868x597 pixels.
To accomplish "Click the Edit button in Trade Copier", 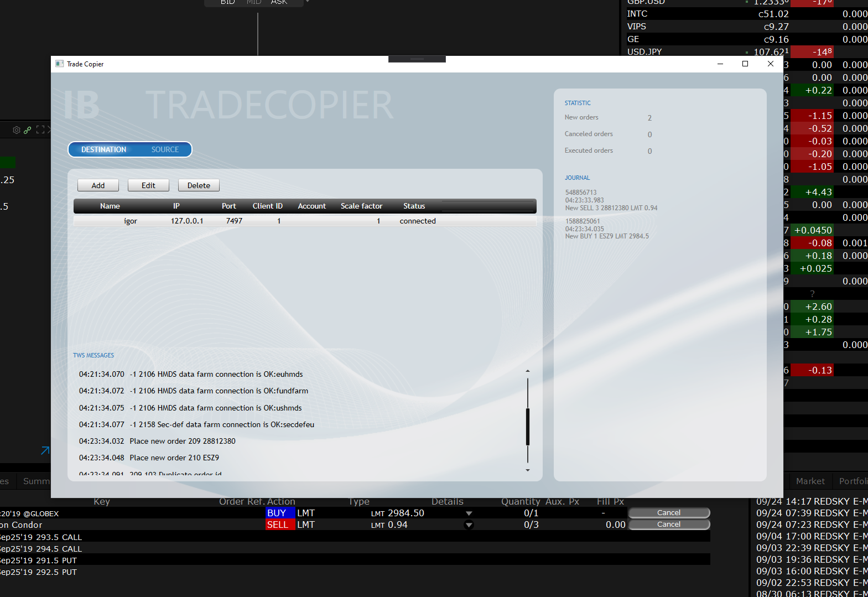I will pos(148,185).
